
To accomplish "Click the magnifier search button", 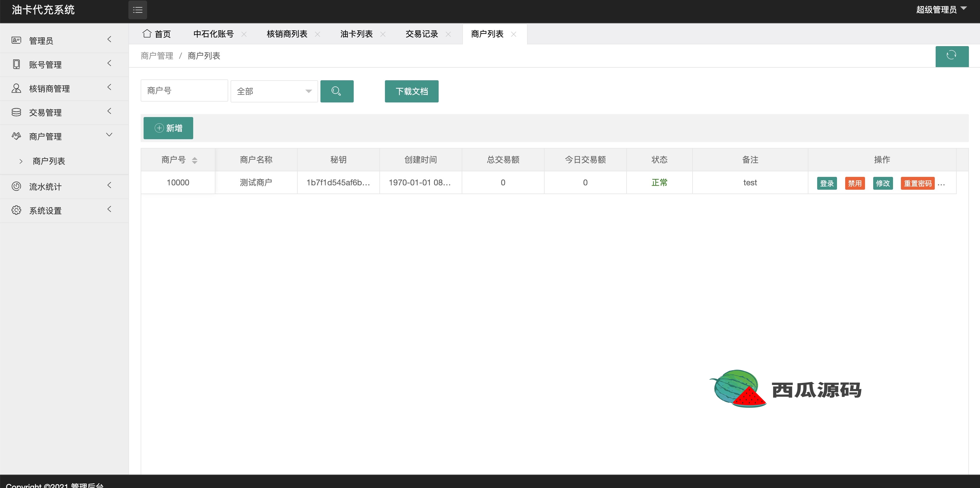I will pos(337,91).
